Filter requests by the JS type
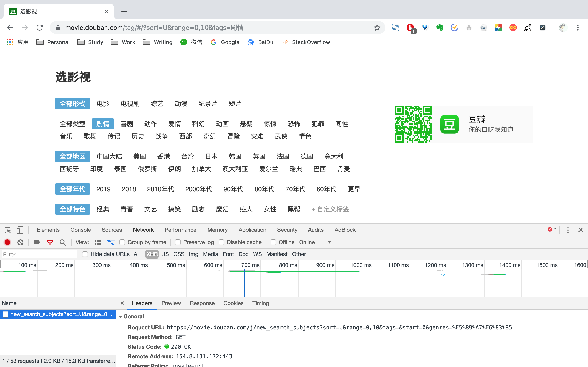Image resolution: width=588 pixels, height=367 pixels. click(x=165, y=254)
